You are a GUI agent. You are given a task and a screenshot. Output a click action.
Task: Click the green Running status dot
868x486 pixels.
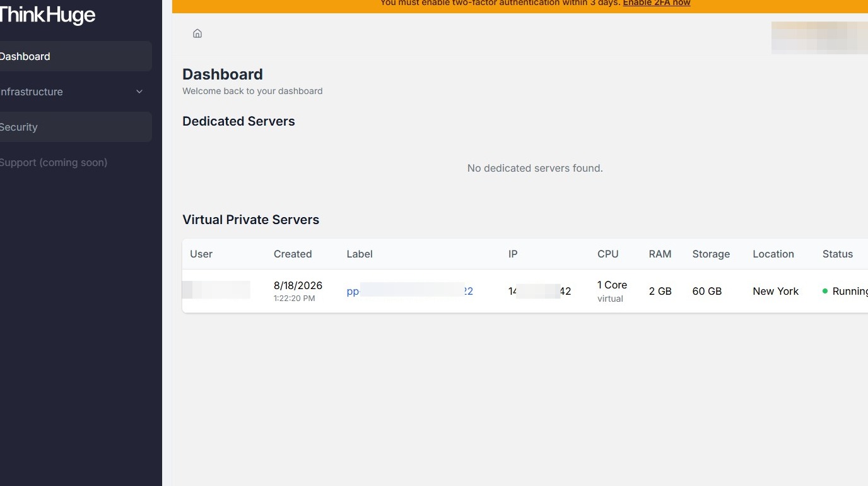pyautogui.click(x=825, y=291)
